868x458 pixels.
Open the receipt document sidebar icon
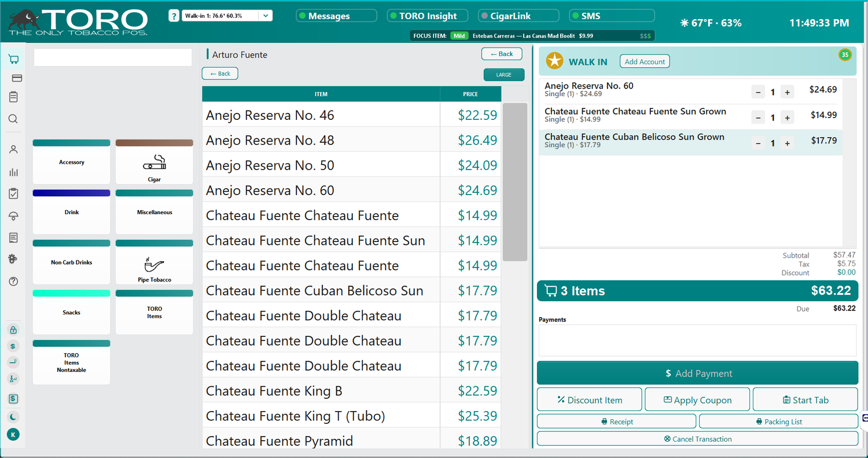(13, 238)
